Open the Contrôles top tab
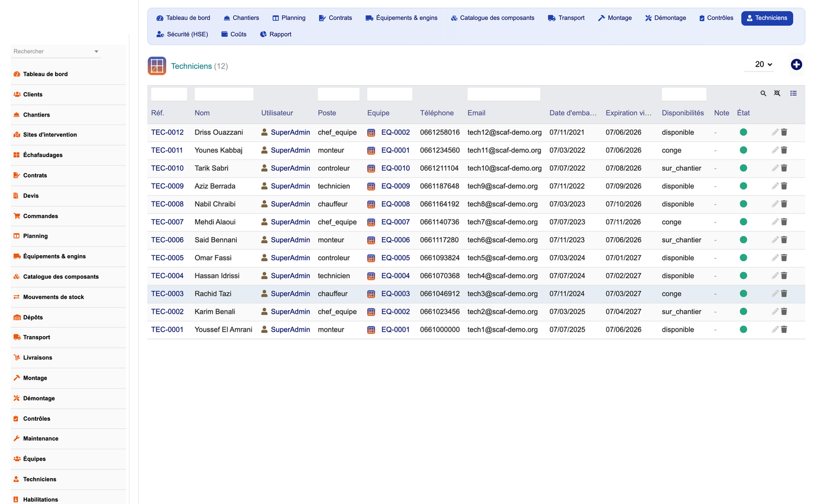Viewport: 814px width, 504px height. coord(716,18)
